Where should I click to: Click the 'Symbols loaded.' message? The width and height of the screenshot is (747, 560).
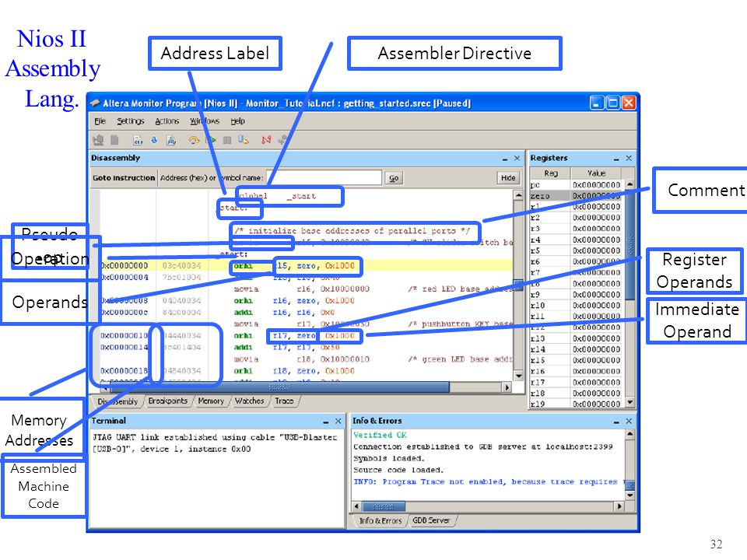coord(388,458)
